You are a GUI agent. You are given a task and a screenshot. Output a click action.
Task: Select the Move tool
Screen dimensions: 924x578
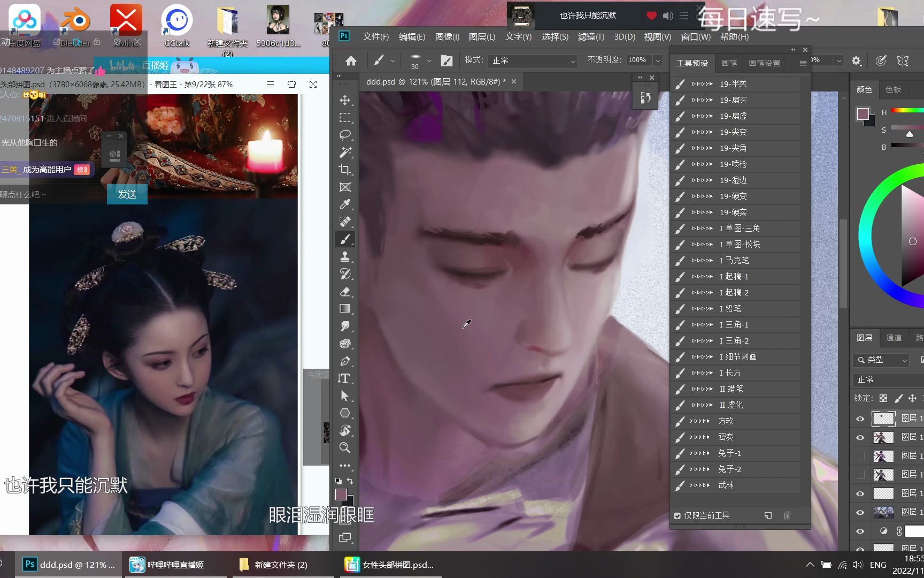345,100
